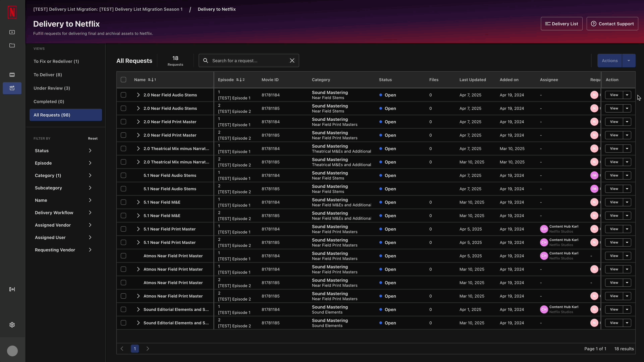Screen dimensions: 644x362
Task: Click the Netflix logo icon
Action: click(12, 12)
